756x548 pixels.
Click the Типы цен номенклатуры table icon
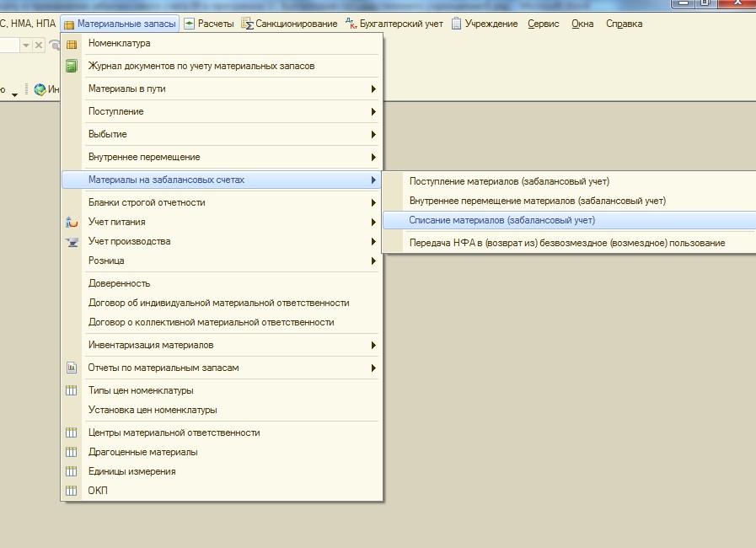click(x=72, y=391)
